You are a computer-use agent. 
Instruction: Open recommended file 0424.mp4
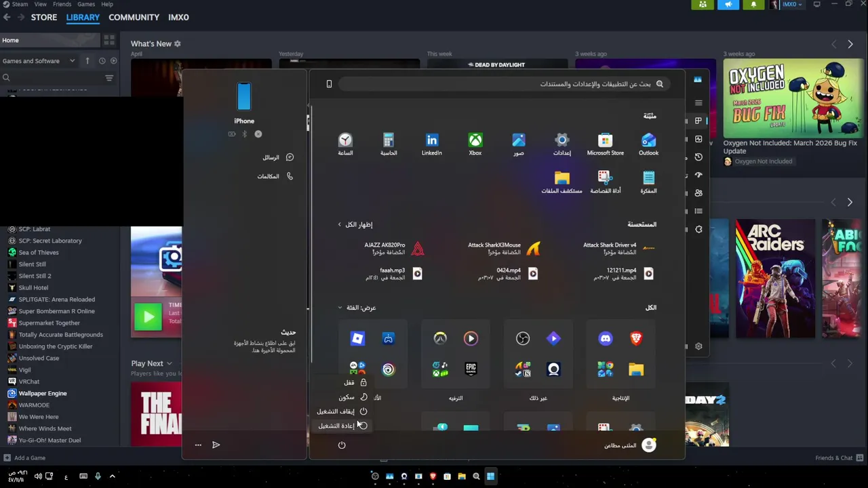(509, 274)
